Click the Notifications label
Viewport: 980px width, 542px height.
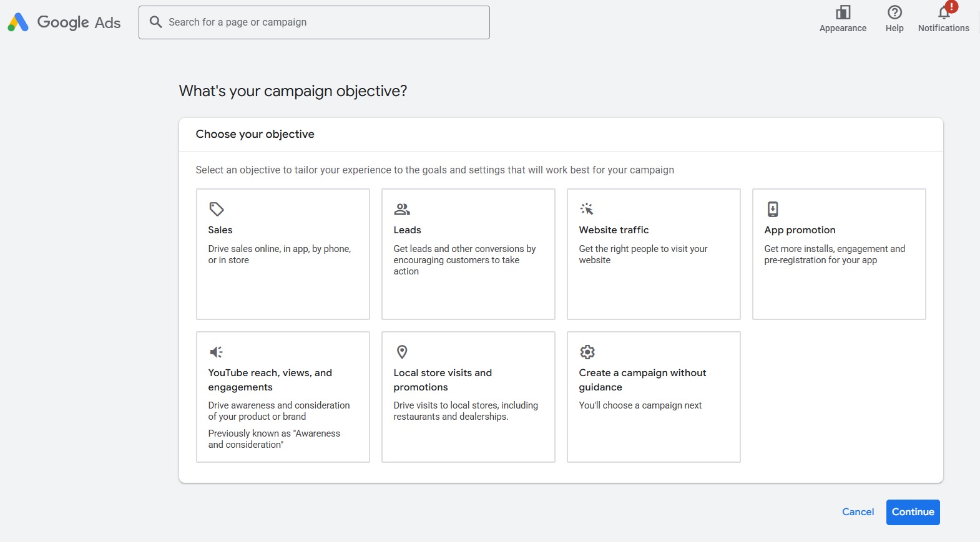(943, 28)
